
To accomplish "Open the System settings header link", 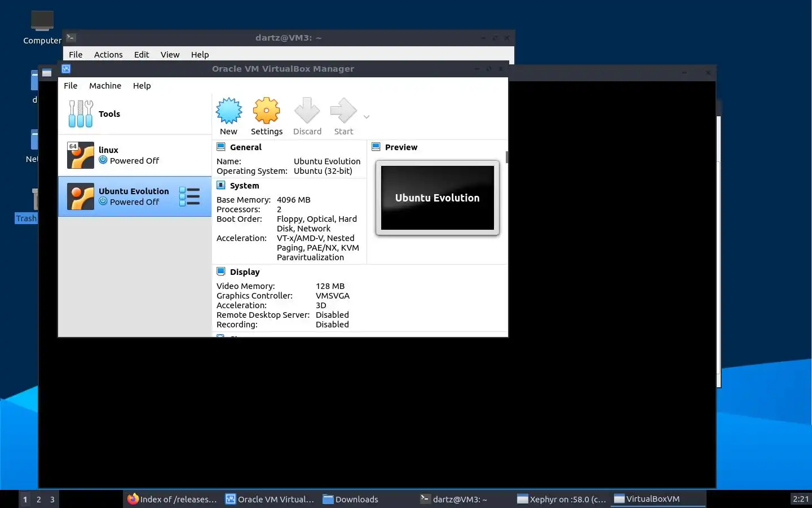I will (245, 186).
